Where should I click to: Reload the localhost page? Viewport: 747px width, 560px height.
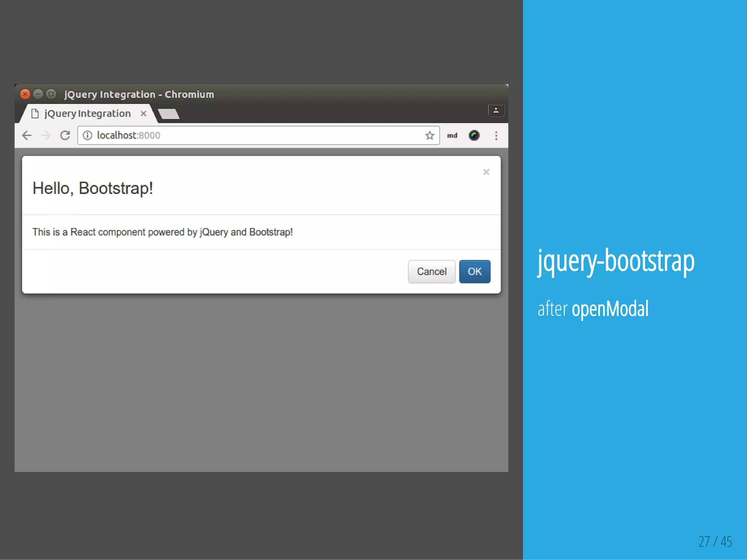coord(65,136)
